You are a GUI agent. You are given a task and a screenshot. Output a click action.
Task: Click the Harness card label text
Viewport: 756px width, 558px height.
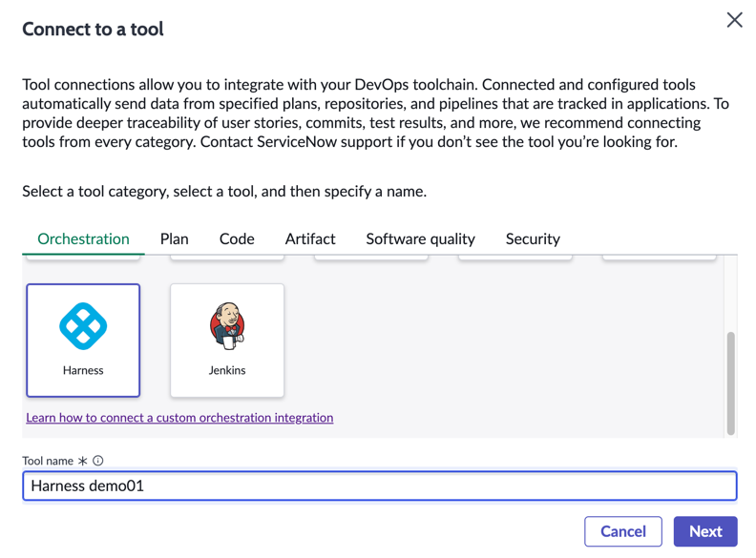[83, 370]
